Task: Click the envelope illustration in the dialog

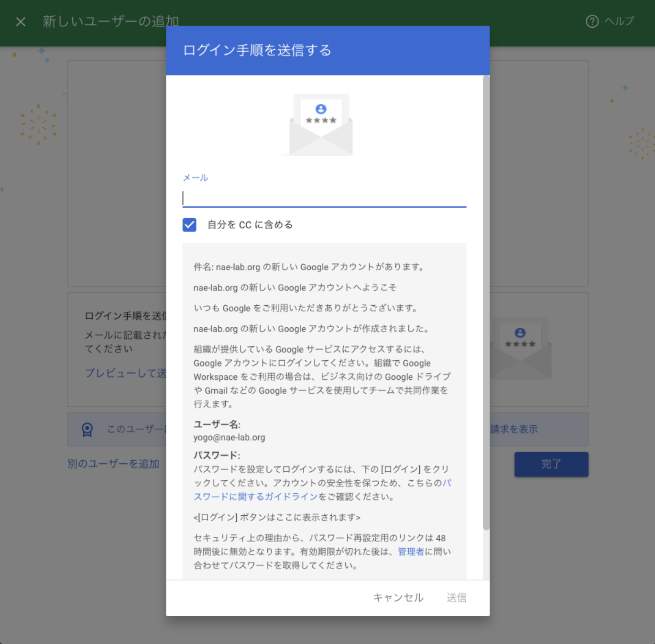Action: tap(321, 125)
